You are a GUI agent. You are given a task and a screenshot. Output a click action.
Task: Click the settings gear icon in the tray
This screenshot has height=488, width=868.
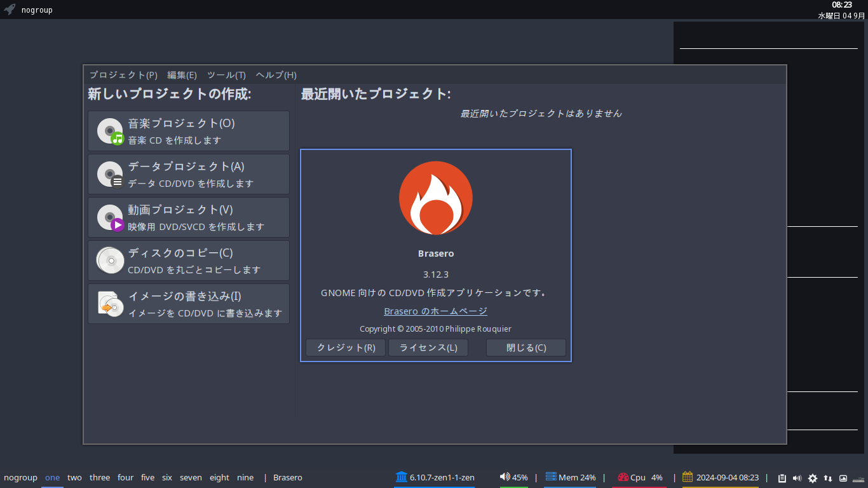[x=813, y=478]
